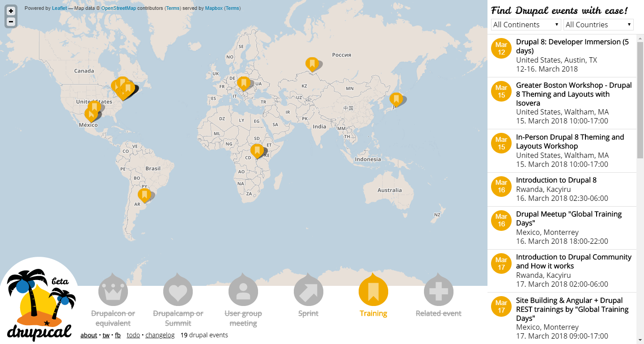Open the Terms link after contributors
Screen dimensions: 644x344
point(173,8)
